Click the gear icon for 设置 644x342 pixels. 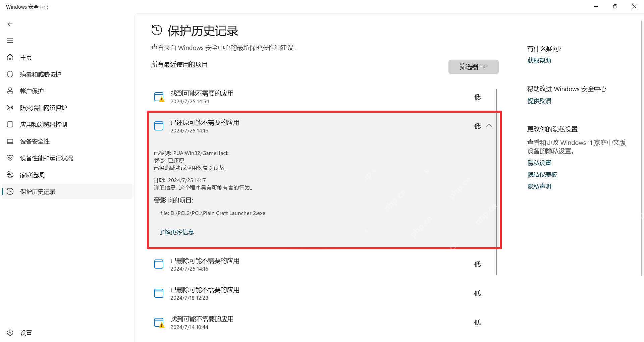10,333
